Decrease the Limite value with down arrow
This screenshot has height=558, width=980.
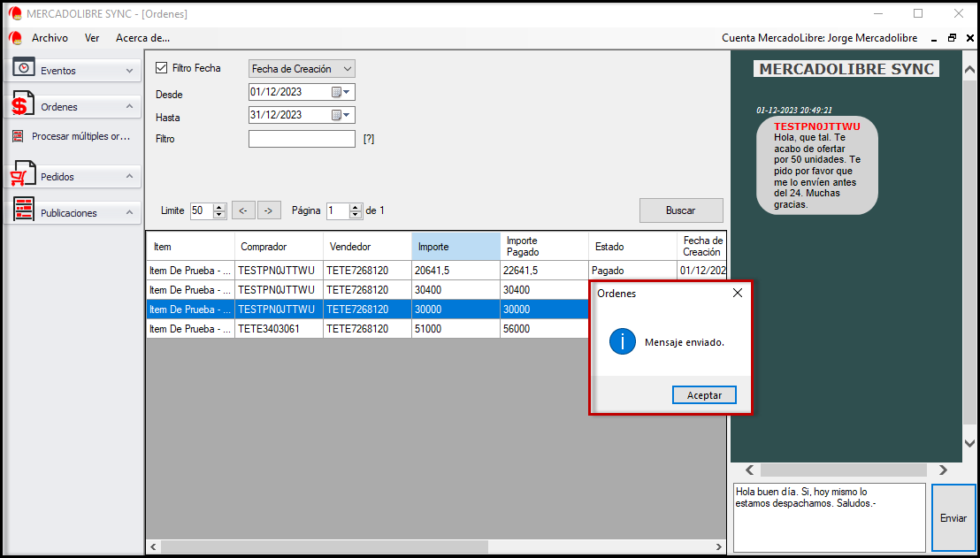pyautogui.click(x=219, y=214)
